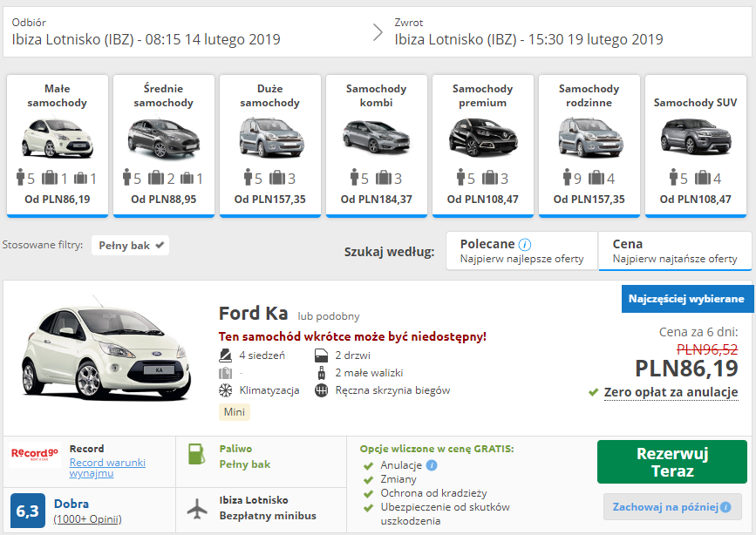Click the Rezerwuj Teraz button
756x535 pixels.
(672, 462)
